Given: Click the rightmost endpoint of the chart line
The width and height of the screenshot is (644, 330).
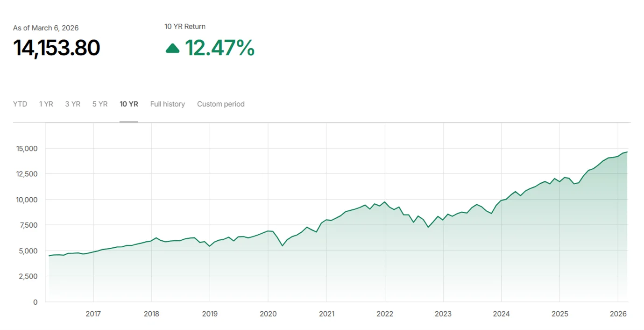Looking at the screenshot, I should coord(627,152).
